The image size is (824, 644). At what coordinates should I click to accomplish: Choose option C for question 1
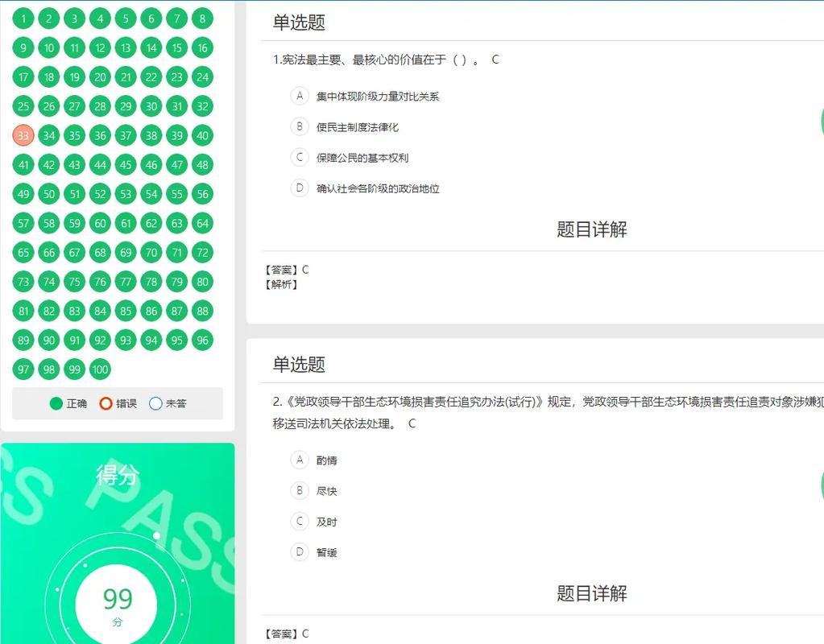pyautogui.click(x=300, y=157)
